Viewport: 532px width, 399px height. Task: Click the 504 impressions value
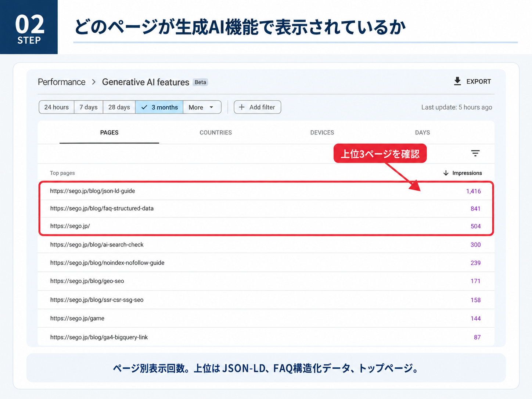[475, 226]
